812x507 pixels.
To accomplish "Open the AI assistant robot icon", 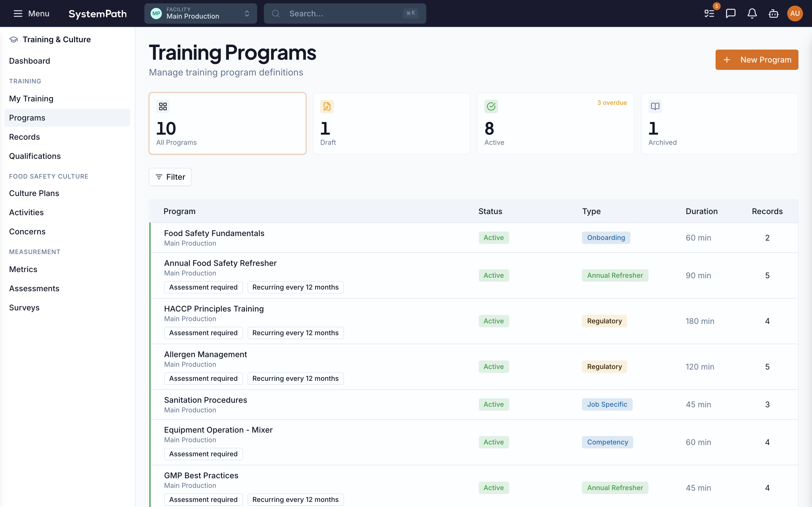I will 773,14.
